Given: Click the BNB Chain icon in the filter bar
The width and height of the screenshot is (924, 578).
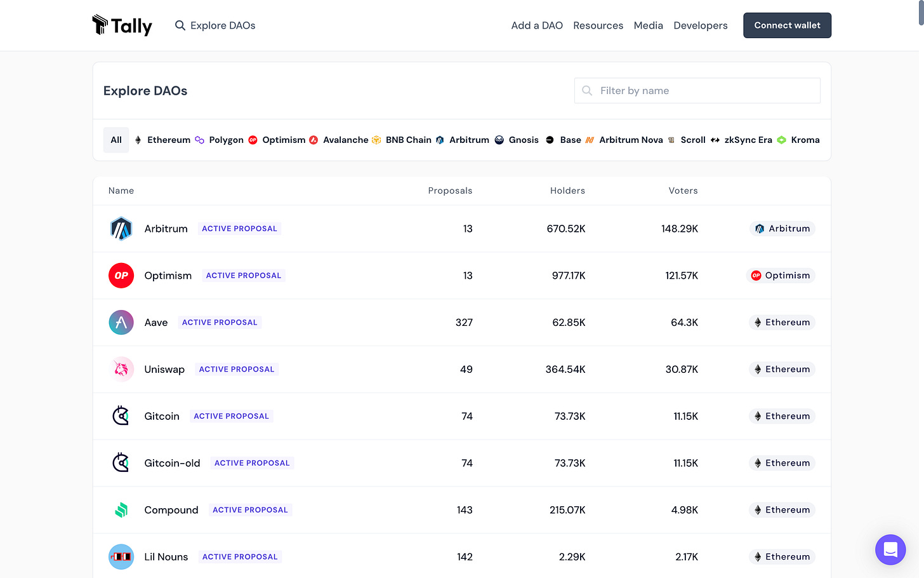Looking at the screenshot, I should [376, 140].
